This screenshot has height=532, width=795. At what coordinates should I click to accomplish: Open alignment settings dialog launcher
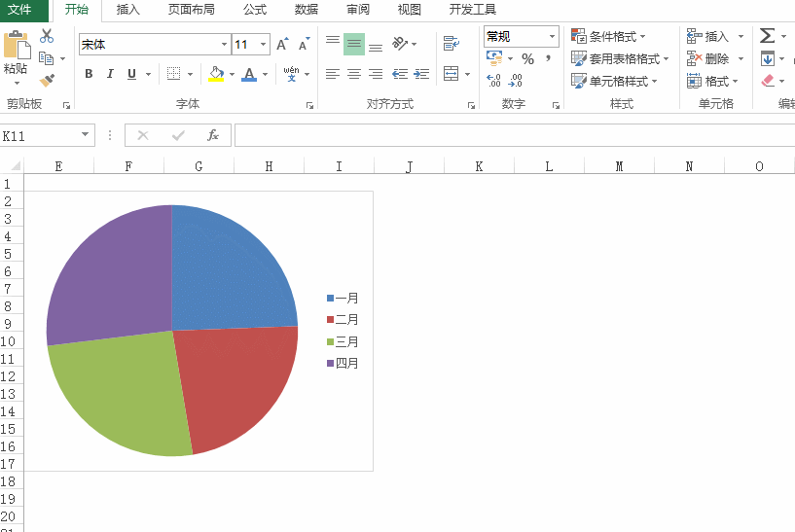pos(471,105)
